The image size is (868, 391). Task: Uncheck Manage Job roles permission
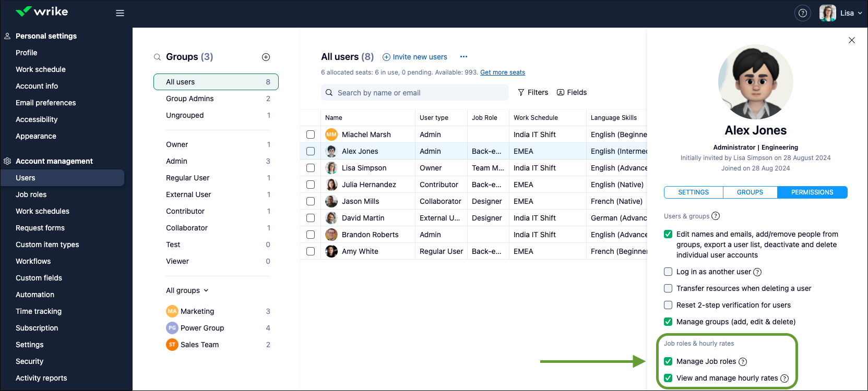tap(668, 361)
